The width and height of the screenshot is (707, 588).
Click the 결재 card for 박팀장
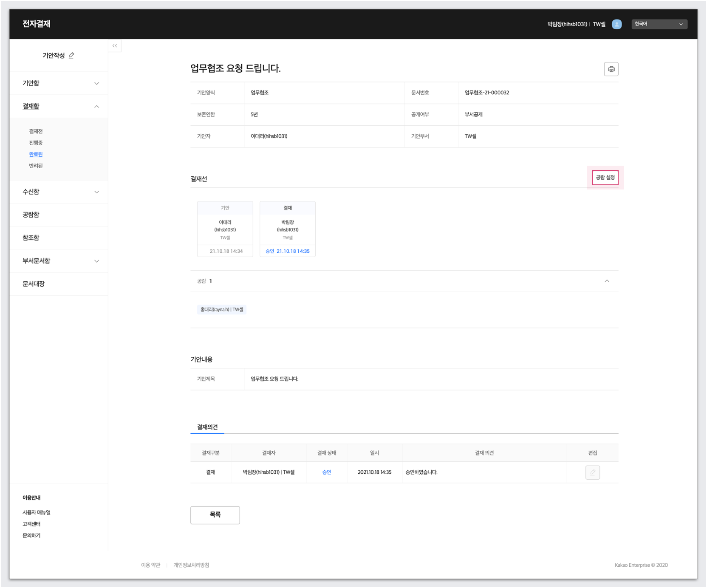[x=288, y=229]
